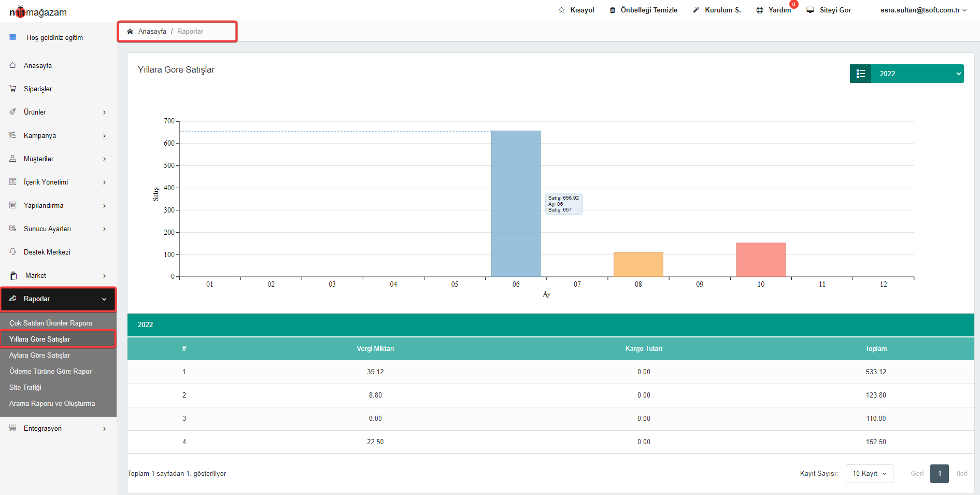Click the İleri pagination button
Viewport: 980px width, 495px height.
(x=962, y=474)
